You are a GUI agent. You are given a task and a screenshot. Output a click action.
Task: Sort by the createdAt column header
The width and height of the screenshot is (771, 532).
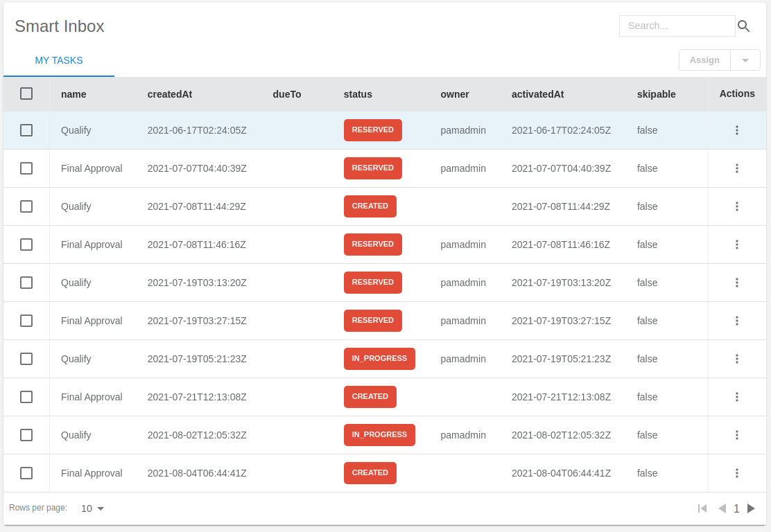pyautogui.click(x=169, y=94)
